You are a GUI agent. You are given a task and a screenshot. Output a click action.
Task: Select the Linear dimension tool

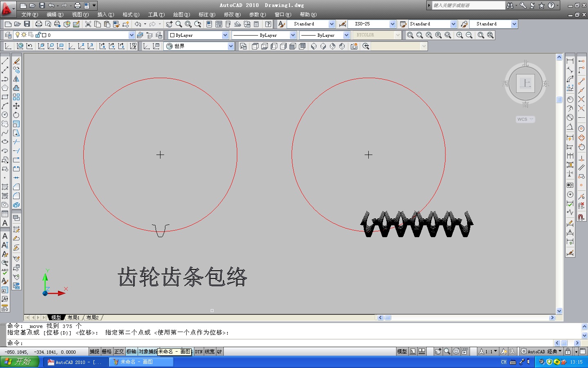570,61
